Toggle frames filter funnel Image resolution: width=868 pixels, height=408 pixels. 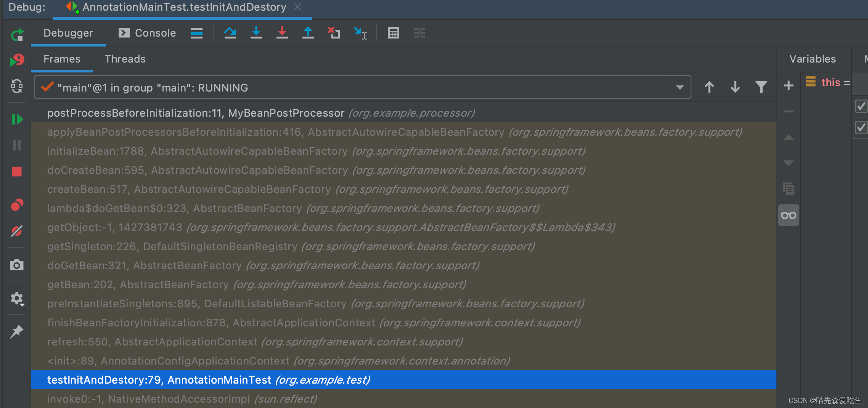[761, 87]
